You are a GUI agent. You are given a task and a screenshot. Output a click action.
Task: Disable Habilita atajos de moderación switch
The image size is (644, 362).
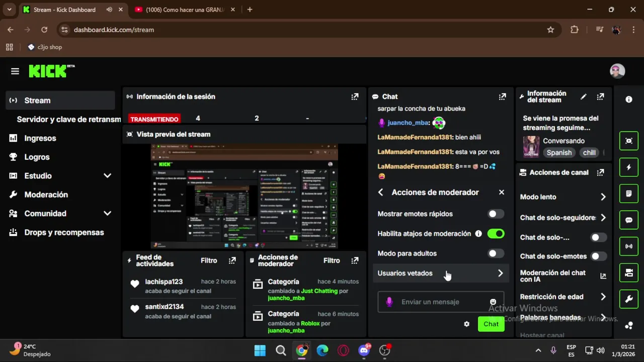point(496,234)
